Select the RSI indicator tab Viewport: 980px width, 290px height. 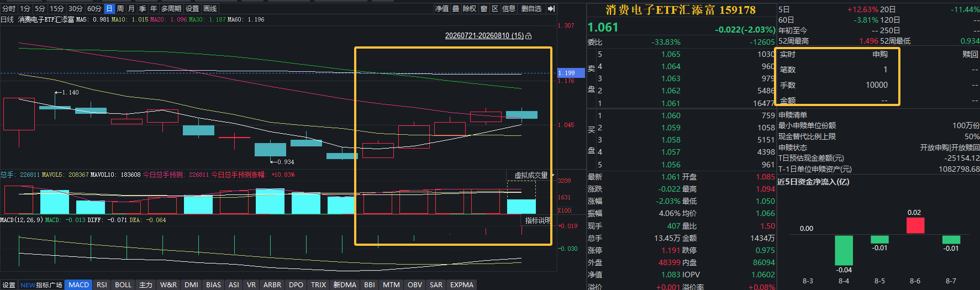pyautogui.click(x=102, y=285)
